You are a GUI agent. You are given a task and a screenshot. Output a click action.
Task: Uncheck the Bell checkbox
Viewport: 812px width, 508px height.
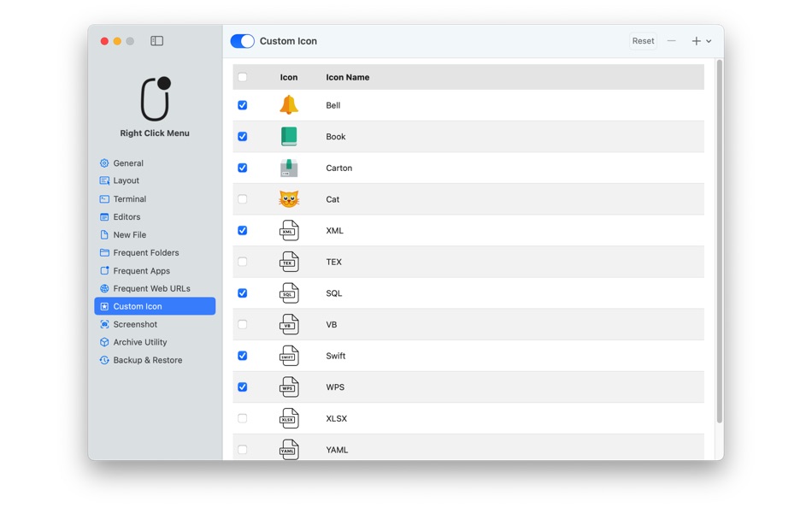coord(243,105)
